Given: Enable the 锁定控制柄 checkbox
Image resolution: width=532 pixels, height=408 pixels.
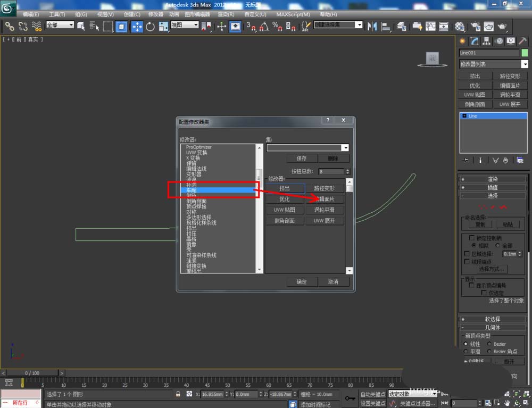Looking at the screenshot, I should pos(471,238).
